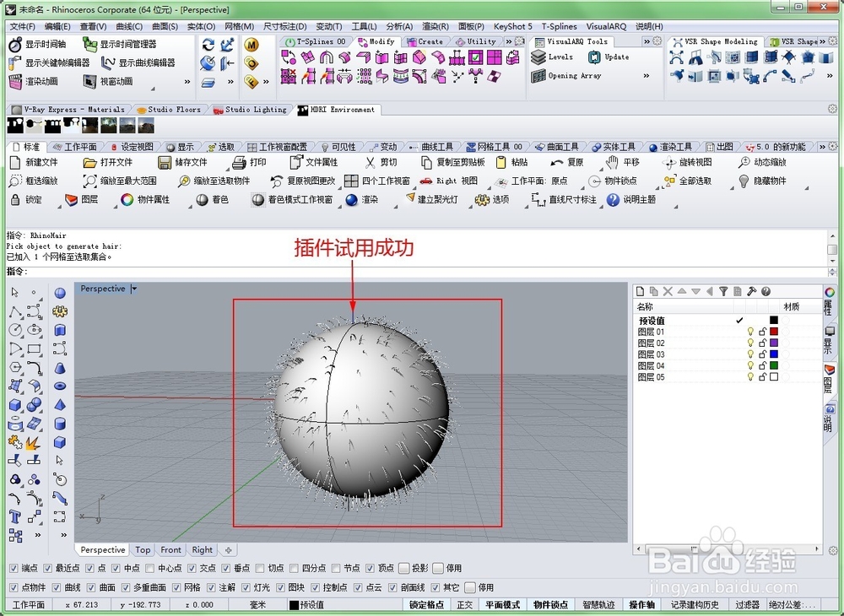844x616 pixels.
Task: Activate the 平移 pan hand tool
Action: click(613, 162)
